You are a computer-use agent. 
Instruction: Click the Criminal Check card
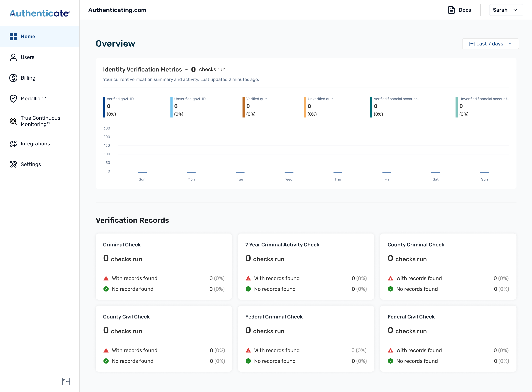[164, 266]
